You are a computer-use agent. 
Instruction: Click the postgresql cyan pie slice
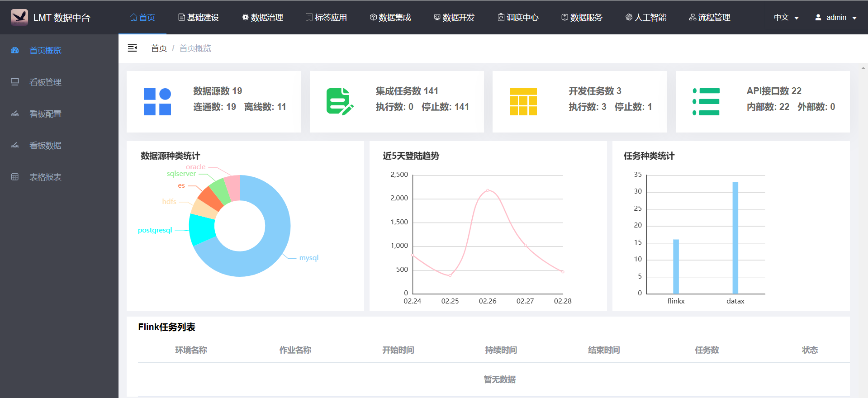pos(201,229)
